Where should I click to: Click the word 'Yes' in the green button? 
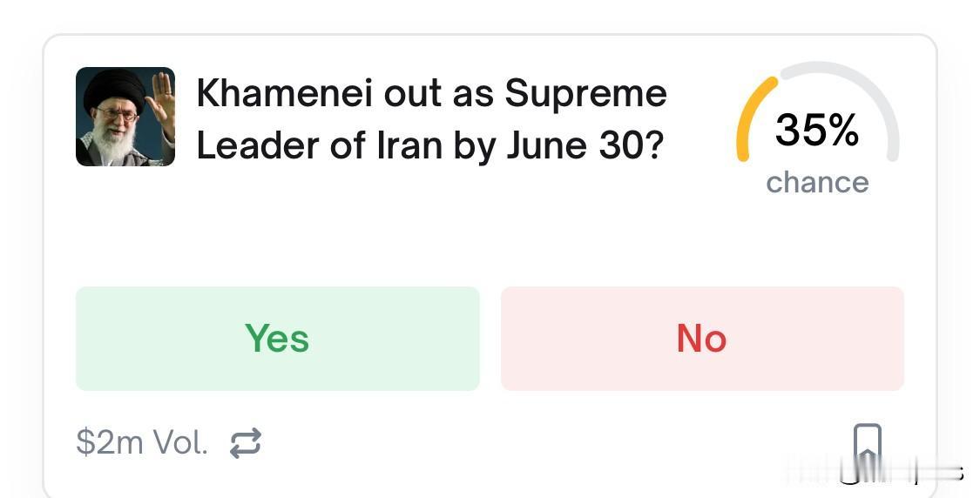tap(277, 338)
